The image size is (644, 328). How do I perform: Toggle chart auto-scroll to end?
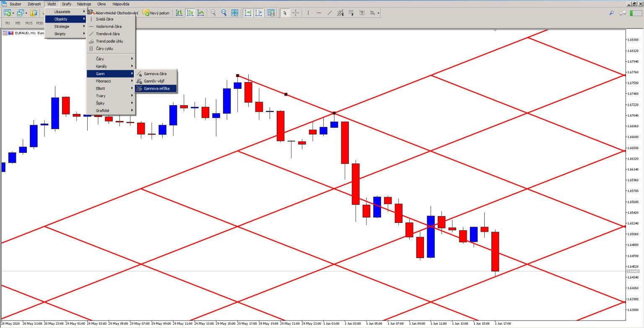(248, 13)
